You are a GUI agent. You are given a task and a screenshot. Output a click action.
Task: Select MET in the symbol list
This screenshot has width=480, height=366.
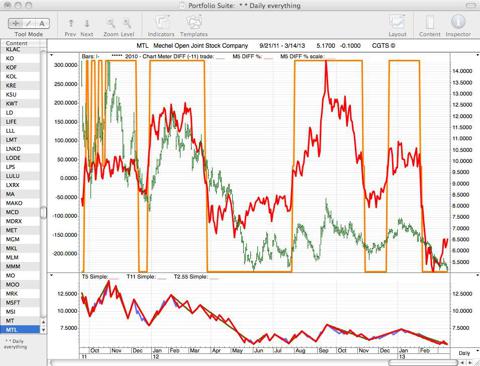tap(21, 230)
